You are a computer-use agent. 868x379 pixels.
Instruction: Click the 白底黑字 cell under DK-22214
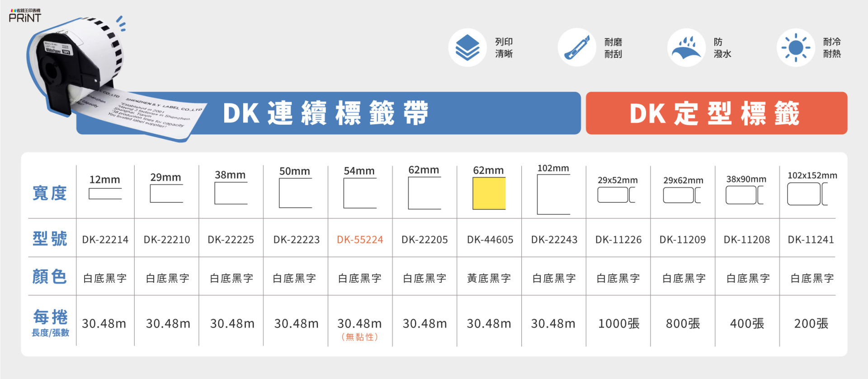pyautogui.click(x=105, y=278)
